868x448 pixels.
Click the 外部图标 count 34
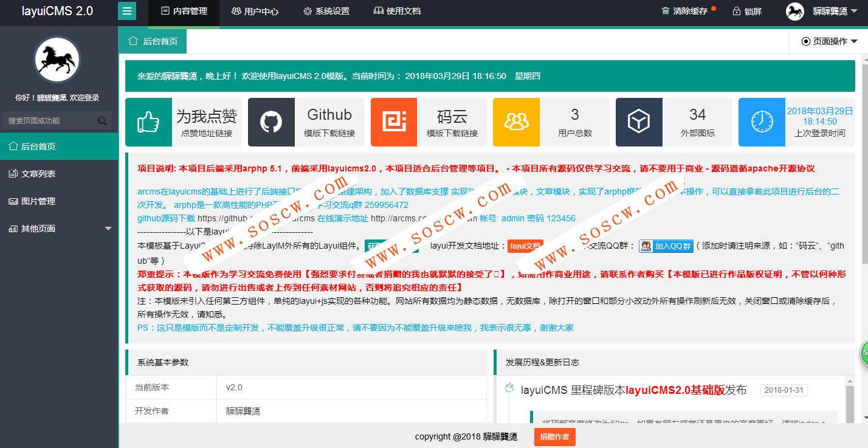point(698,114)
